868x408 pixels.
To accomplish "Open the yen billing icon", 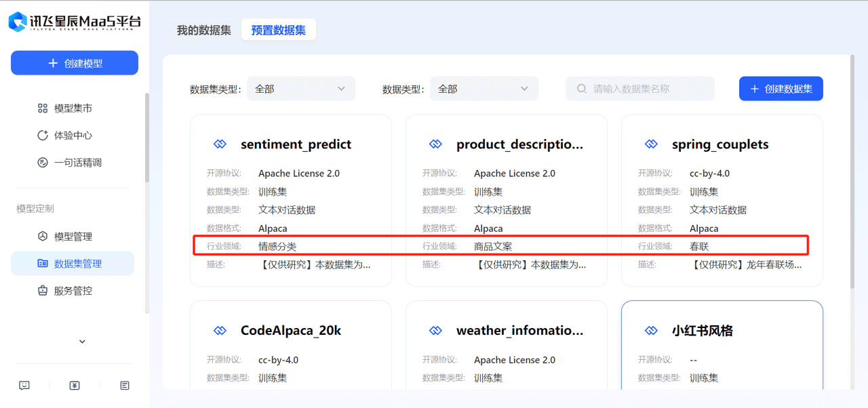I will click(75, 386).
